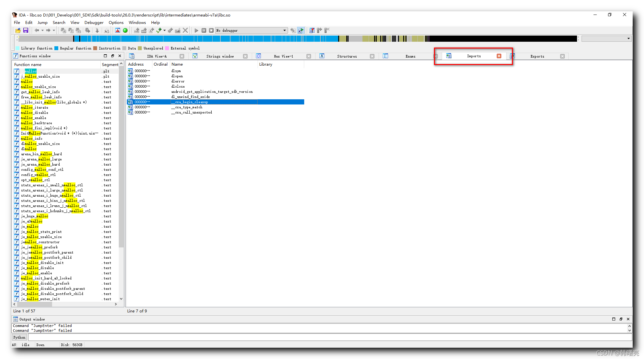644x359 pixels.
Task: Switch to the Exports tab
Action: pos(537,56)
